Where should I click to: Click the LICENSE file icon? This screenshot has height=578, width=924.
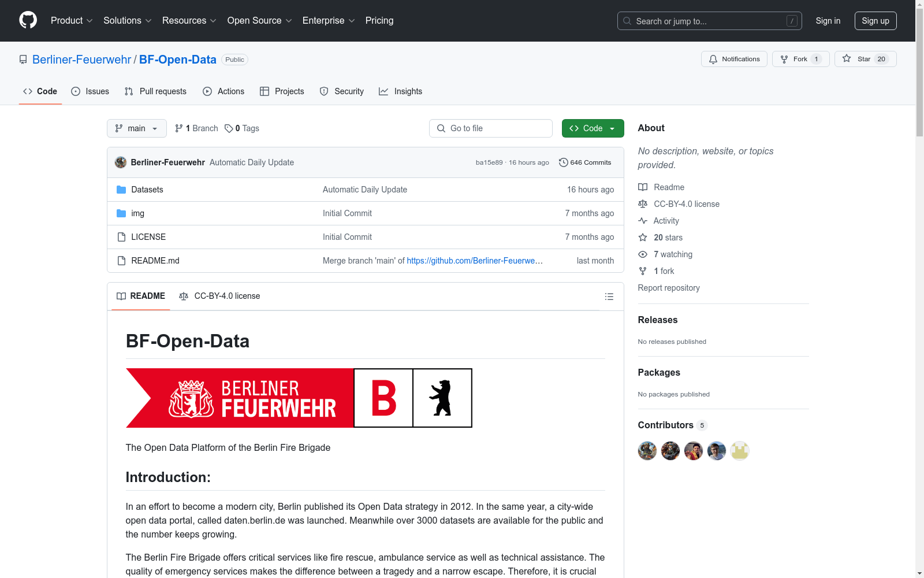coord(121,237)
